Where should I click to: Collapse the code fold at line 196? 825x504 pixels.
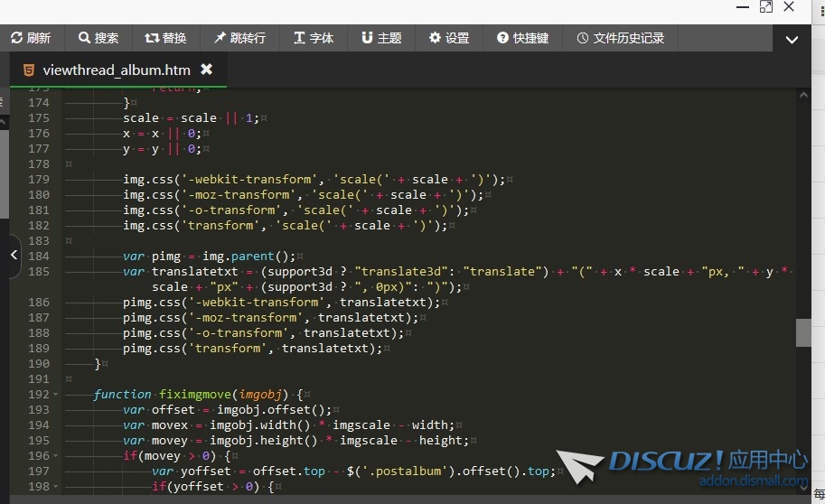[56, 456]
